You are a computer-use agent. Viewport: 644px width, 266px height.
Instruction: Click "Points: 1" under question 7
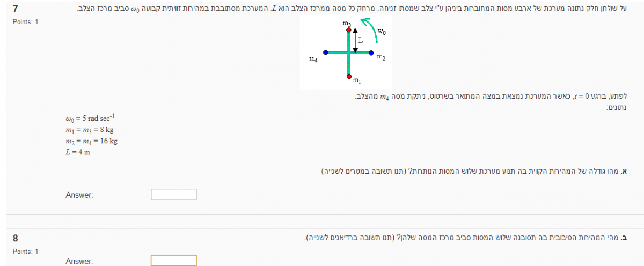coord(25,21)
